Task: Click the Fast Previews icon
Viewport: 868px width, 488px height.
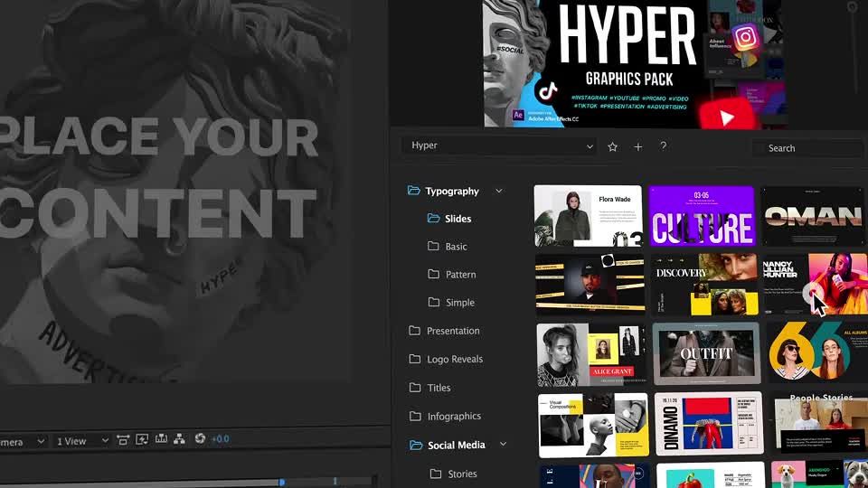Action: pos(142,439)
